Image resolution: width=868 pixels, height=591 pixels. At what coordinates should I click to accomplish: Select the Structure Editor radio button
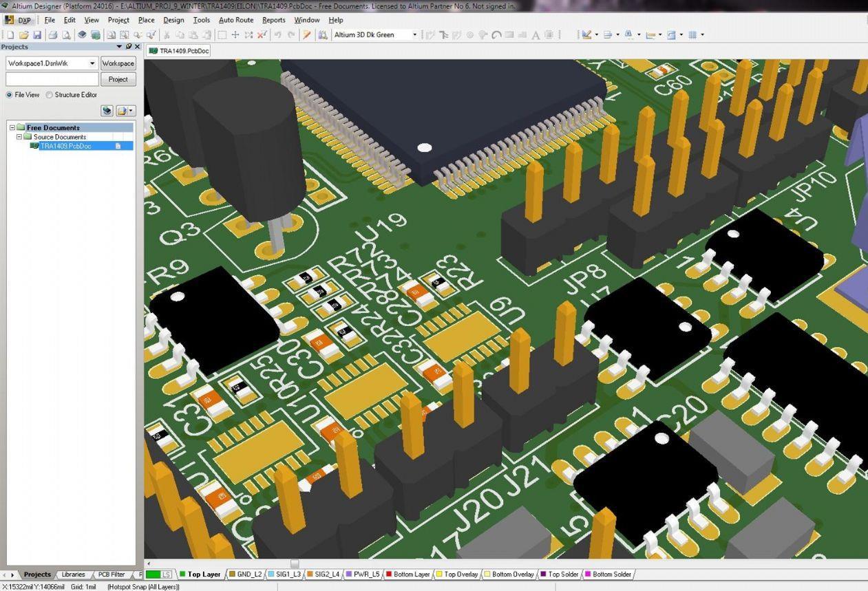point(50,95)
